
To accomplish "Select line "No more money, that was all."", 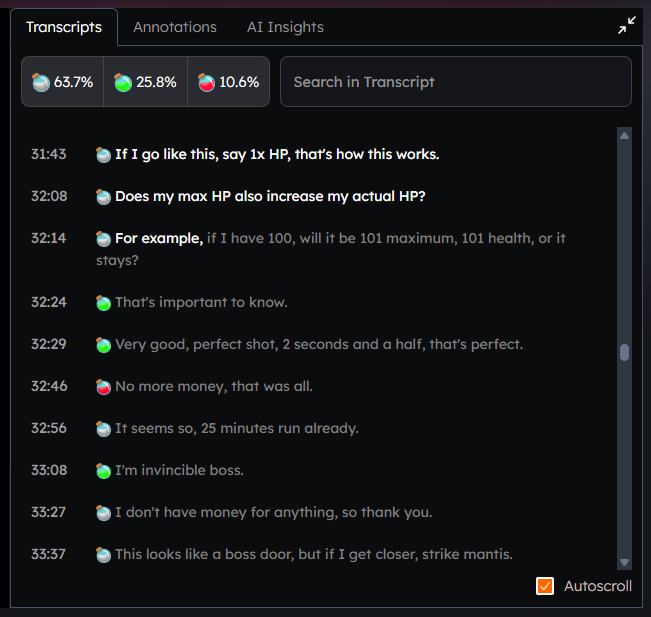I will (214, 386).
